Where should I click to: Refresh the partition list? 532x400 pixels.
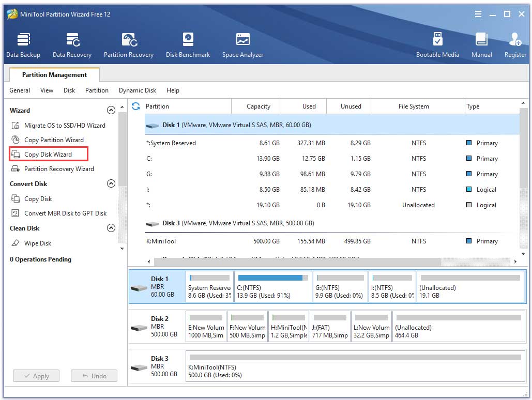(135, 106)
